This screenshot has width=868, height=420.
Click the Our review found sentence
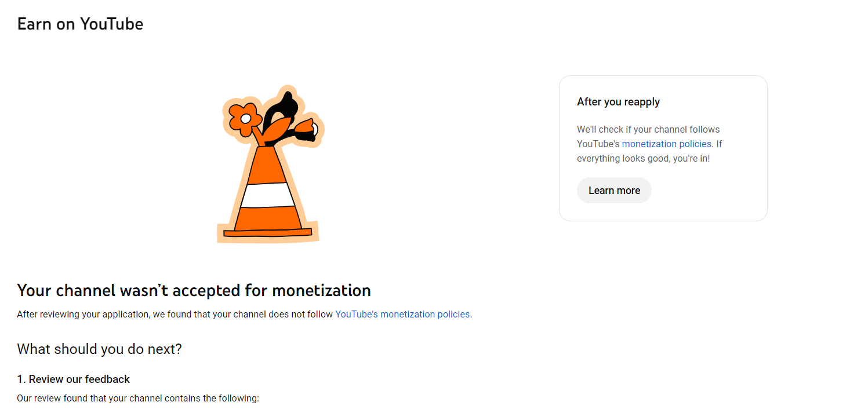(138, 399)
